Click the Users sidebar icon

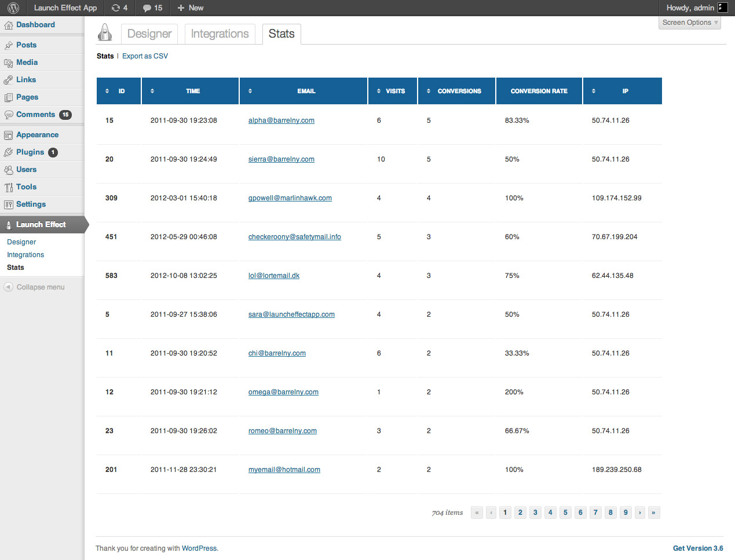pyautogui.click(x=8, y=170)
